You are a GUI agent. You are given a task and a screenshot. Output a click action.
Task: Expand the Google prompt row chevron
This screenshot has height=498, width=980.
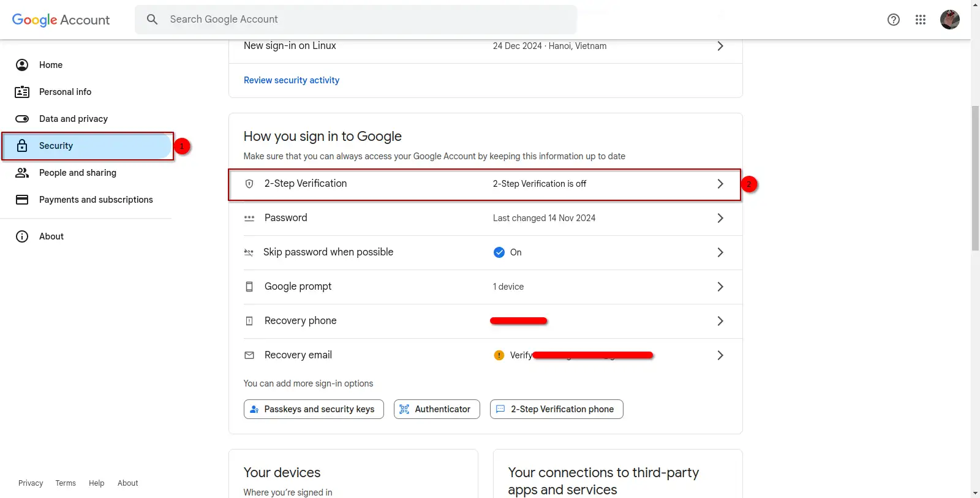[x=720, y=287]
